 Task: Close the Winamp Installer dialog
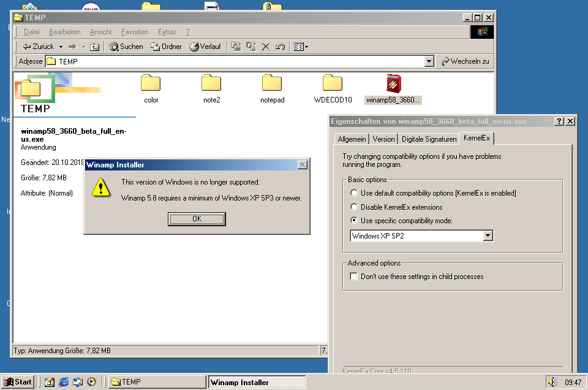[302, 165]
